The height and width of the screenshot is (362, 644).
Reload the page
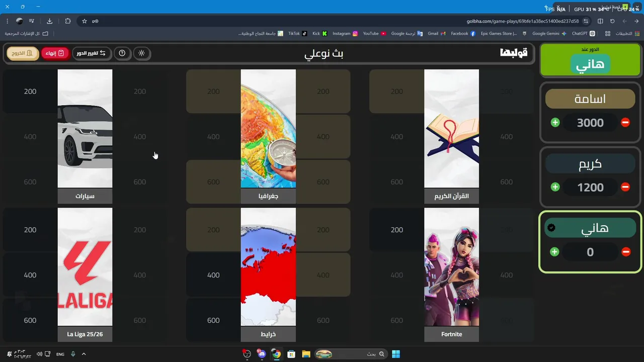click(x=612, y=21)
